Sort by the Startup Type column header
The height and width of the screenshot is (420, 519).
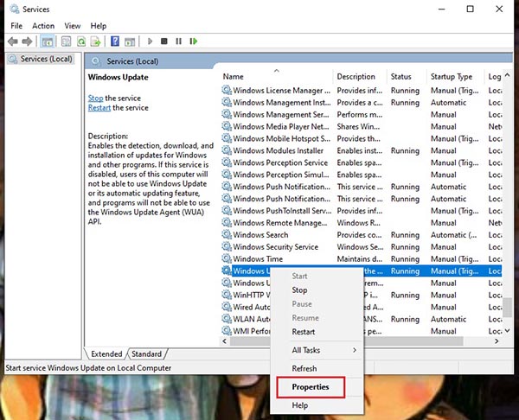coord(455,77)
